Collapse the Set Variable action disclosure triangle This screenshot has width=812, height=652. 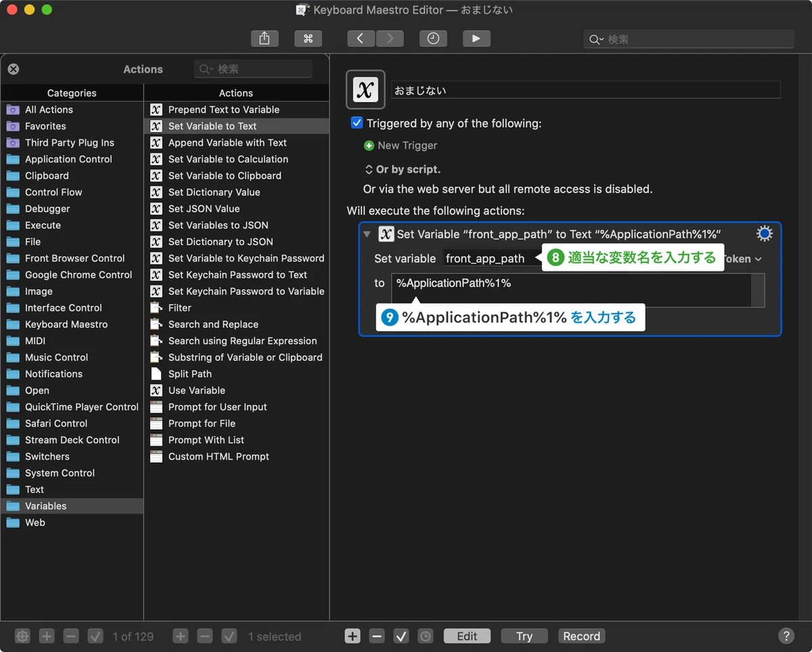click(x=367, y=234)
